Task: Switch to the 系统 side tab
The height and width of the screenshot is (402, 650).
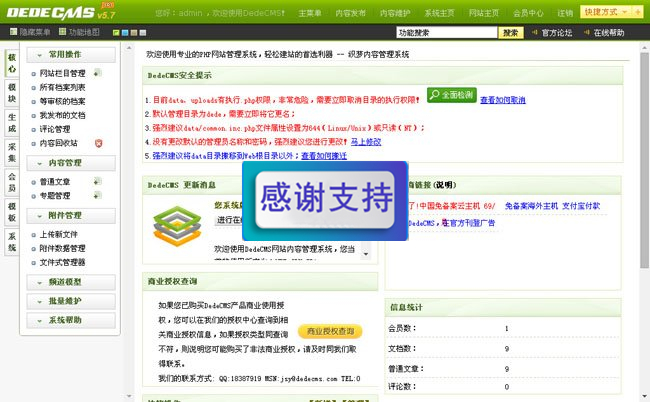Action: pyautogui.click(x=12, y=242)
